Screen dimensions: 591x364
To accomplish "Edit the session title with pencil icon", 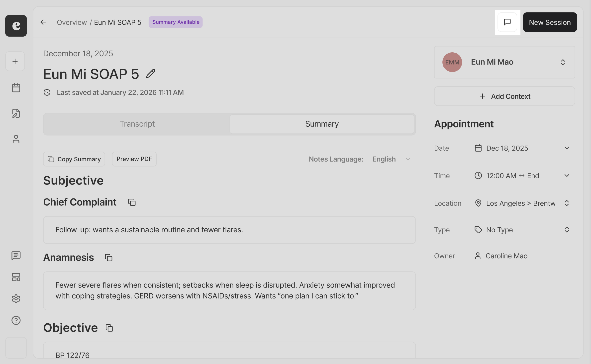I will (x=151, y=74).
